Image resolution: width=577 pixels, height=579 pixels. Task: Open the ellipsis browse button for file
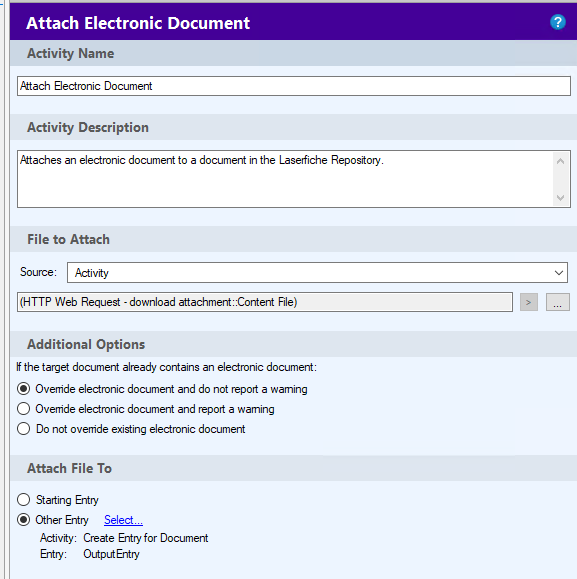pos(557,302)
